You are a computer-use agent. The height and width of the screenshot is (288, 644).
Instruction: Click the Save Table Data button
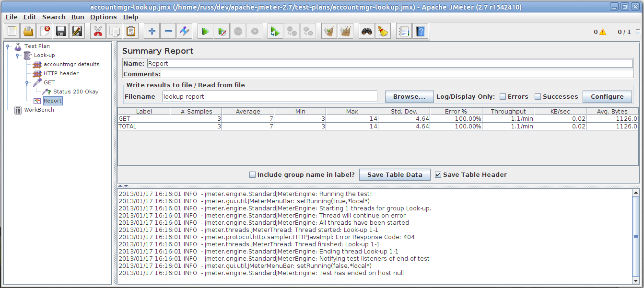pos(395,175)
